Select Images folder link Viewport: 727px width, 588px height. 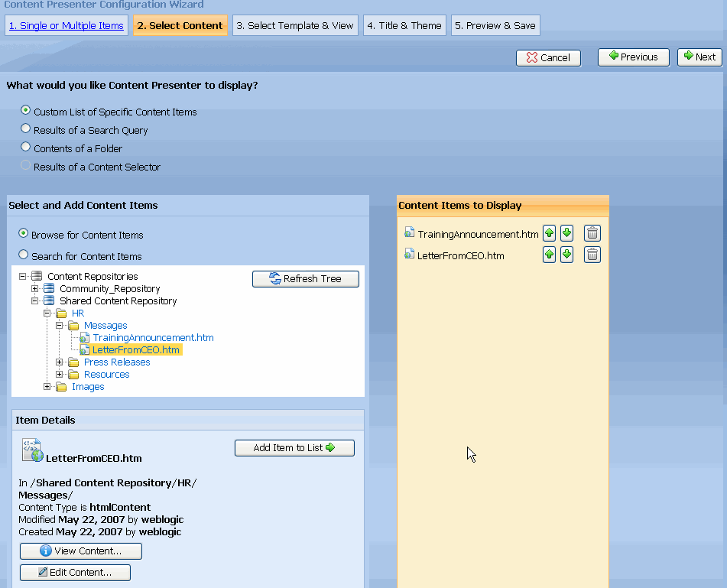click(x=88, y=387)
